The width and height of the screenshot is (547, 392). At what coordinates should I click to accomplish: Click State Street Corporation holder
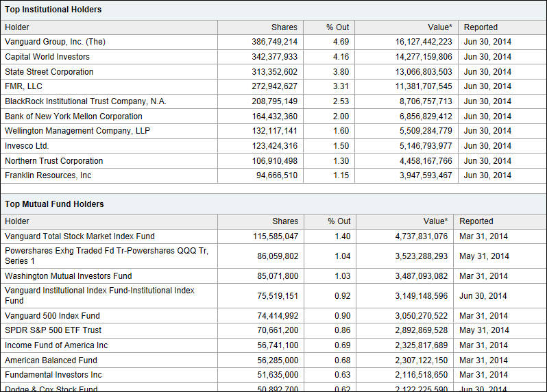coord(49,72)
